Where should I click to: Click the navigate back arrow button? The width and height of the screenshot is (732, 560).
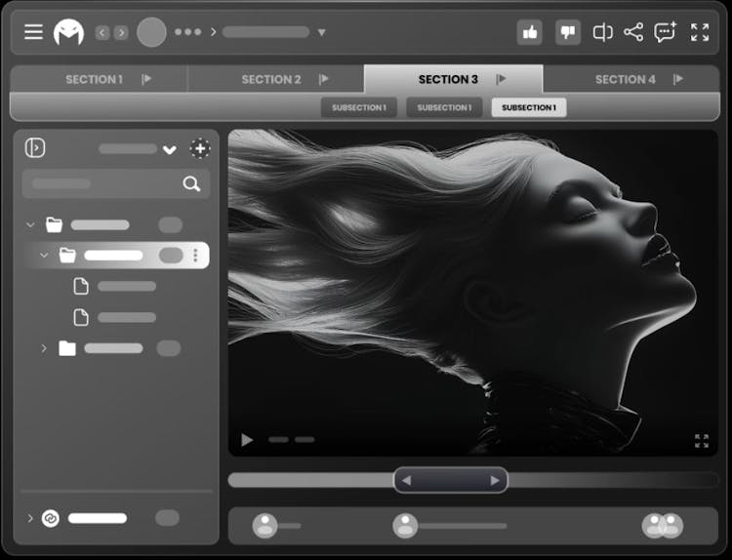[x=102, y=32]
